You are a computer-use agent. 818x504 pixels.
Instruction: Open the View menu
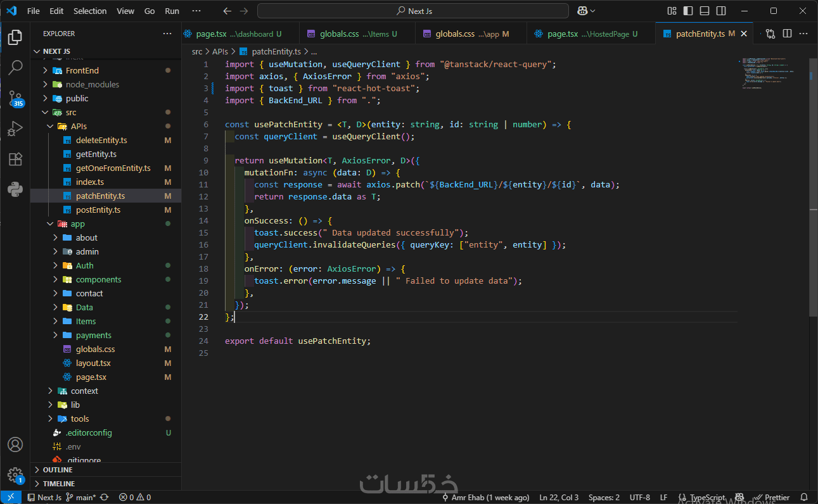pyautogui.click(x=125, y=11)
